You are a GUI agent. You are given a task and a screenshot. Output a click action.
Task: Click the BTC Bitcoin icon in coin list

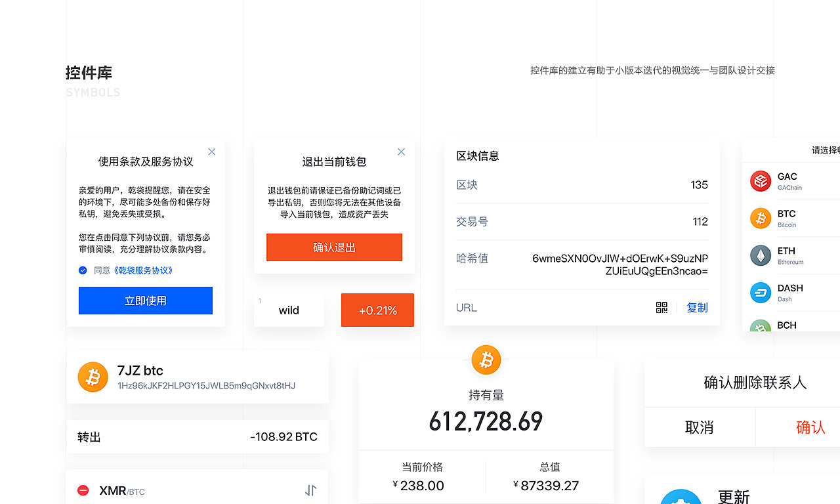click(761, 219)
